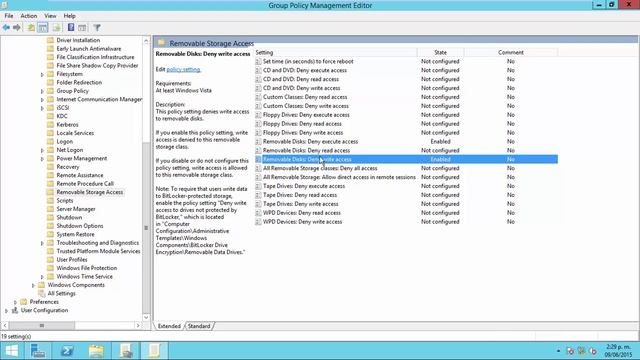Click the policy icon of 'Set time (in seconds) to force reboot'
This screenshot has width=640, height=360.
coord(258,62)
